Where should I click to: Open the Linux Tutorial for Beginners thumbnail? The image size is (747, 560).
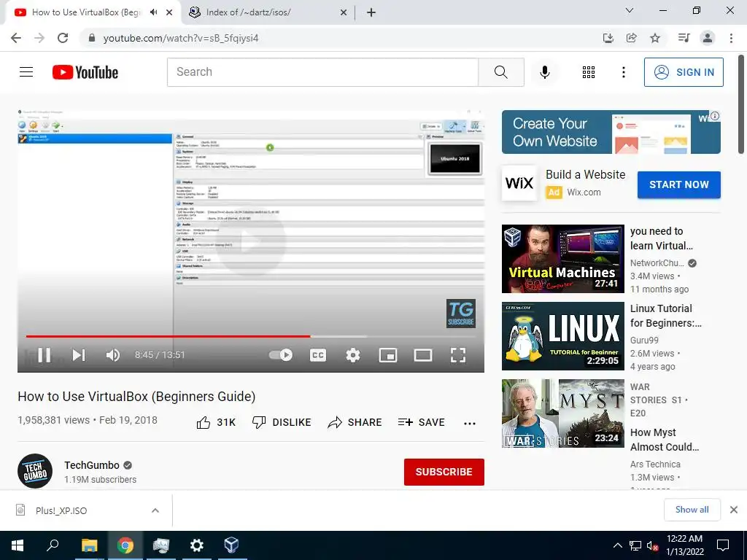(x=562, y=335)
